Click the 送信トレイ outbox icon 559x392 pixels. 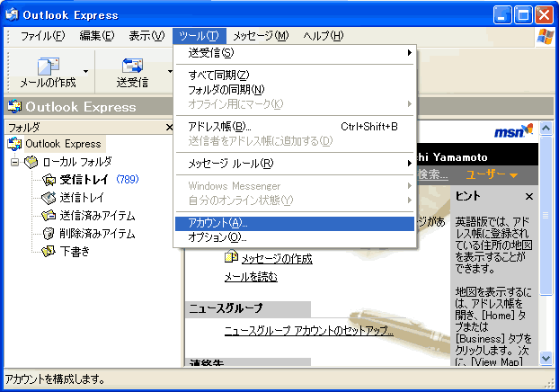pyautogui.click(x=49, y=198)
